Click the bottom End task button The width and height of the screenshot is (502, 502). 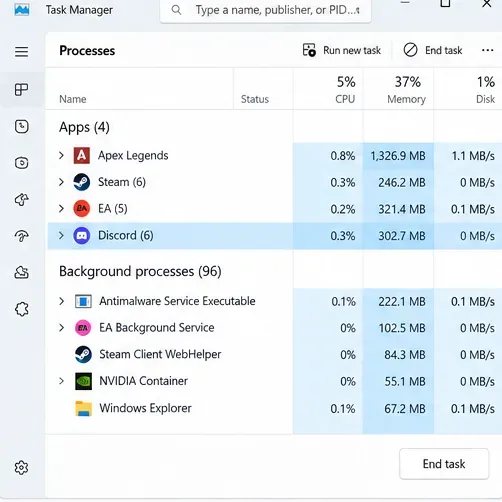(444, 464)
